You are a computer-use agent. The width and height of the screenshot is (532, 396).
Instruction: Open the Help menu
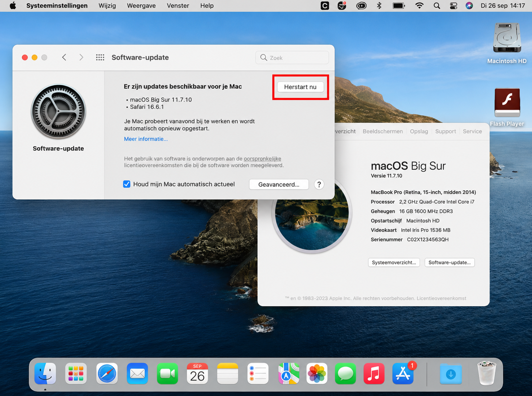point(207,5)
